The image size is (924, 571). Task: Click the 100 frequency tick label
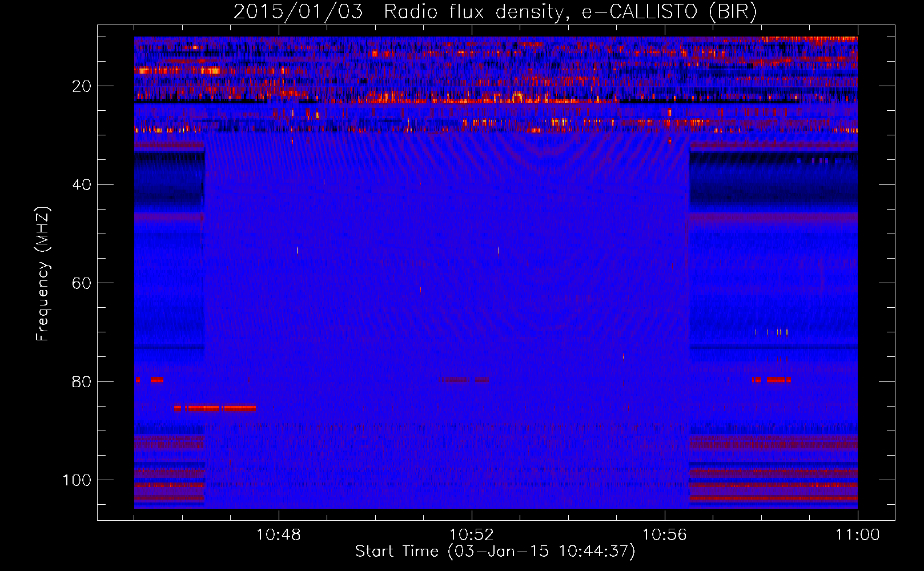(x=77, y=480)
